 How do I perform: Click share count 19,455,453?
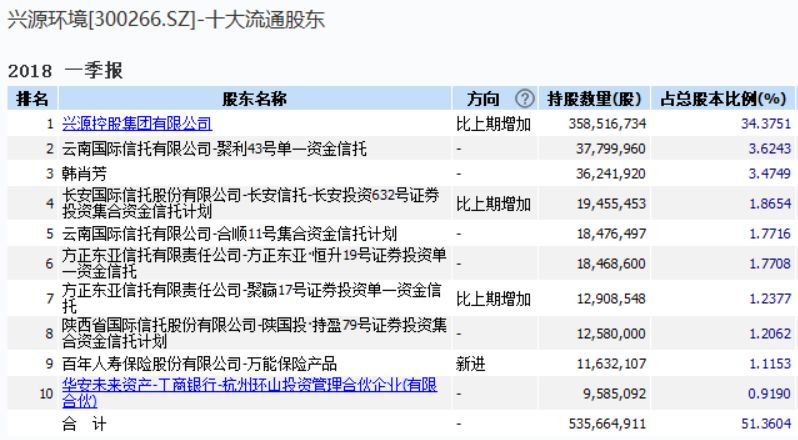pyautogui.click(x=611, y=203)
